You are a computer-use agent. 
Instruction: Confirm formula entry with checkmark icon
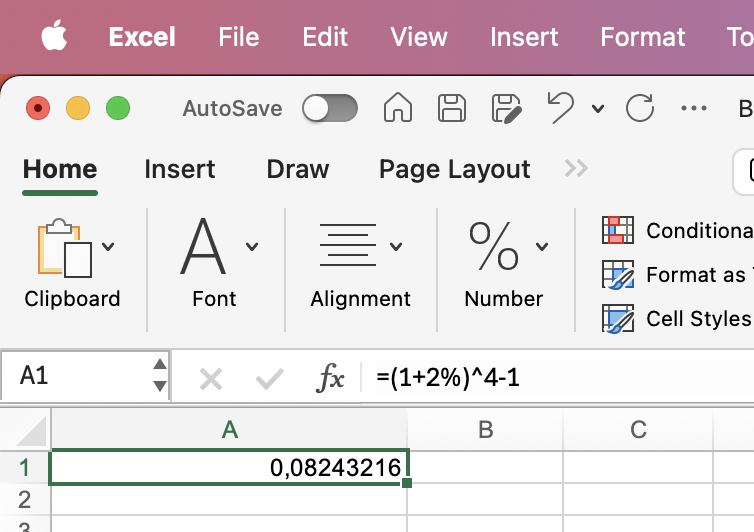point(269,379)
